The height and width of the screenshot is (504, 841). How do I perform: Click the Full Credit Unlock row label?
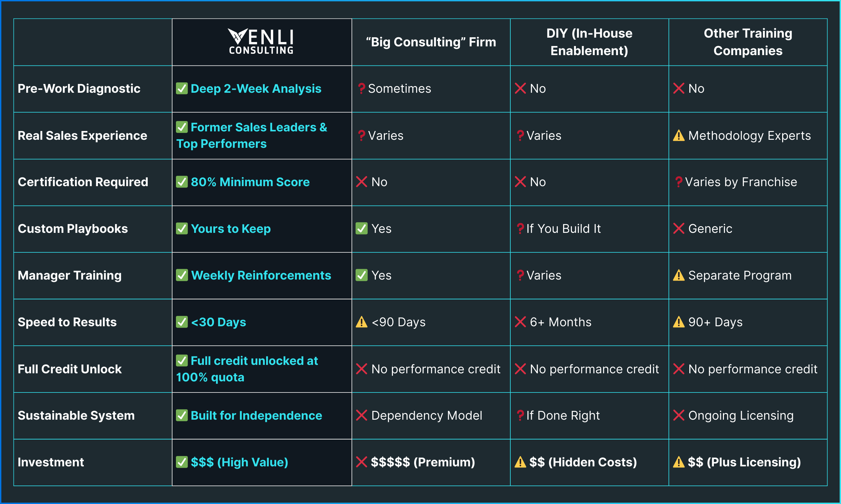tap(70, 369)
